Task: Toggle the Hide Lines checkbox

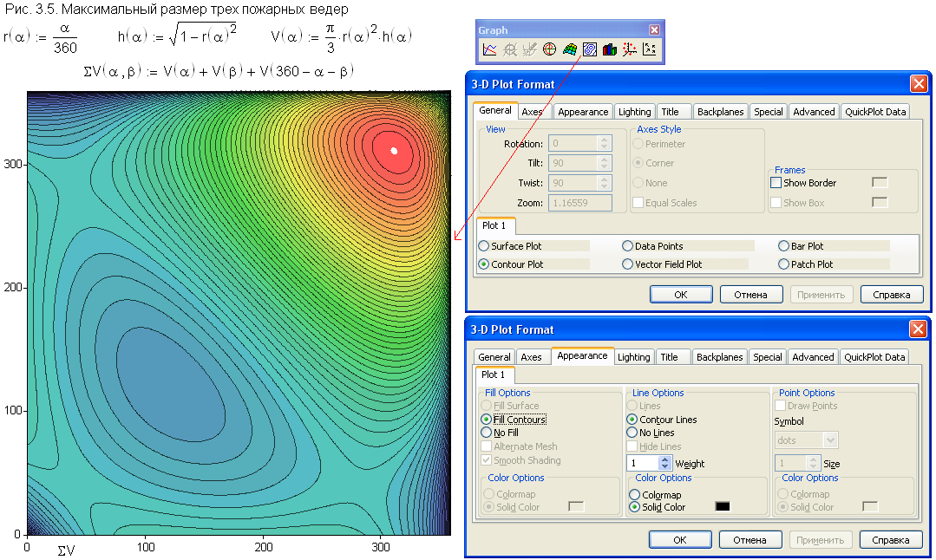Action: [632, 446]
